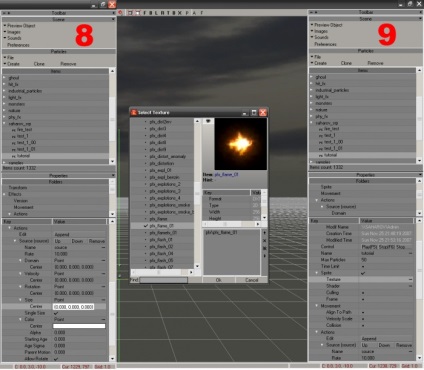Expand the ghoul folder in left Items tree
Viewport: 424px width, 370px height.
5,78
